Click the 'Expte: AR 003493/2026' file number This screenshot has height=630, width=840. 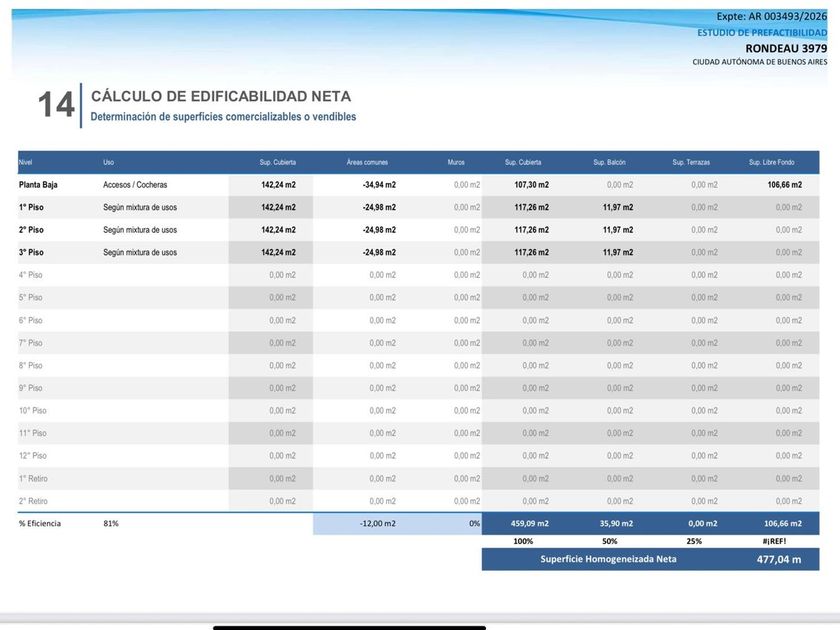pyautogui.click(x=771, y=17)
